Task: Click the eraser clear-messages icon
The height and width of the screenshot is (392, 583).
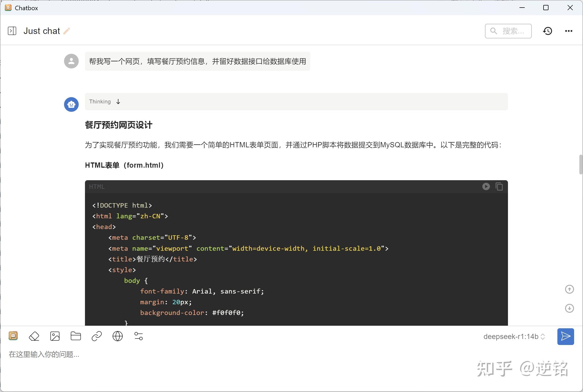Action: click(x=34, y=336)
